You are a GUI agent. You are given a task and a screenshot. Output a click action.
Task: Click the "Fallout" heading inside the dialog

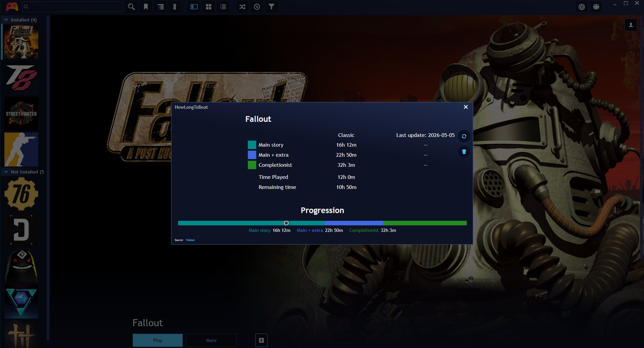coord(258,119)
